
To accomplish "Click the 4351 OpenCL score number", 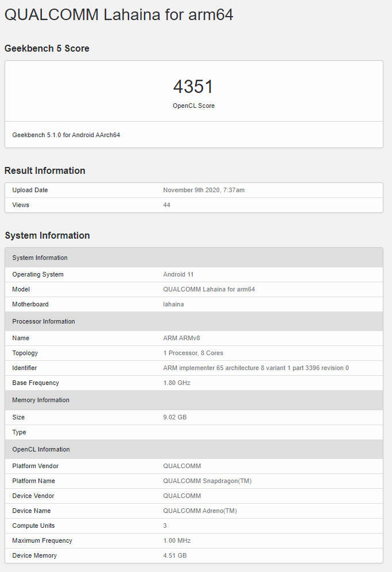I will (193, 87).
